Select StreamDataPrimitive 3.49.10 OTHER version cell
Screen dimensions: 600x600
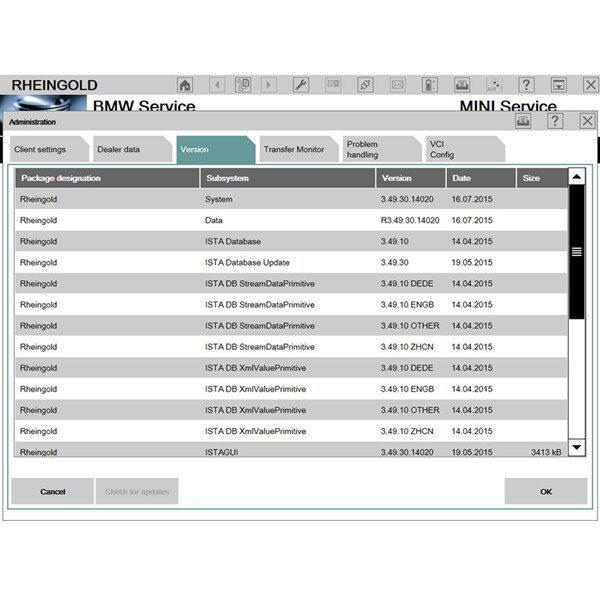(x=410, y=326)
